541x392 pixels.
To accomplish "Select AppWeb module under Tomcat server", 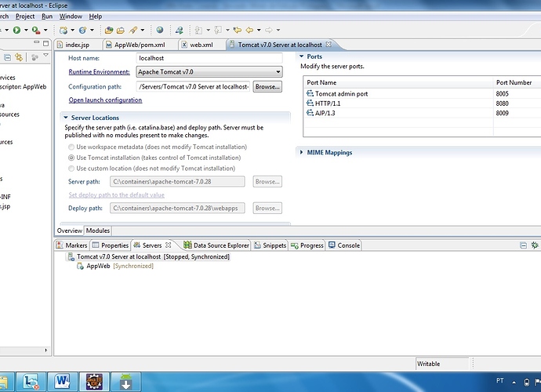I will (115, 266).
